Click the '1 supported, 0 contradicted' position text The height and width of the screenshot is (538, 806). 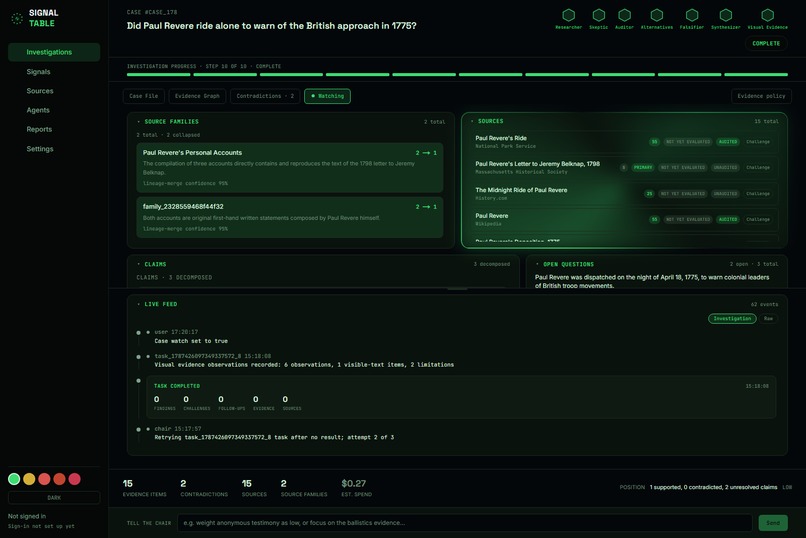click(713, 487)
